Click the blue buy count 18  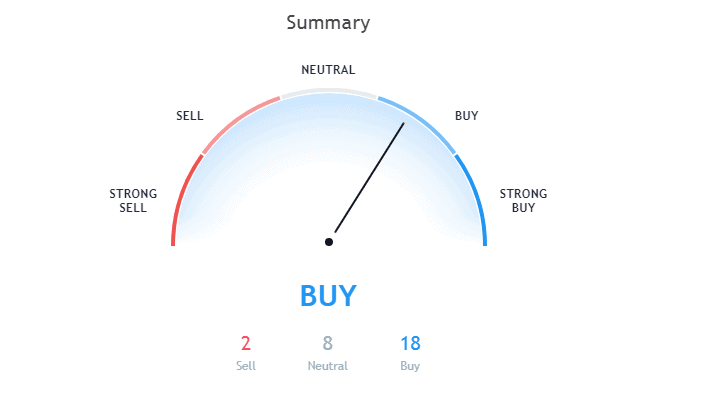410,343
